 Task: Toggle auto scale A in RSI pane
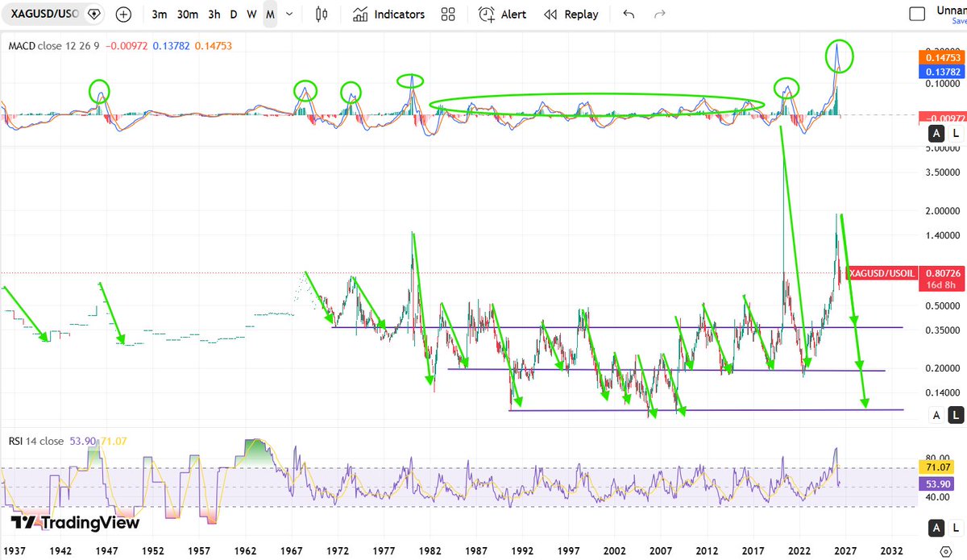(936, 529)
